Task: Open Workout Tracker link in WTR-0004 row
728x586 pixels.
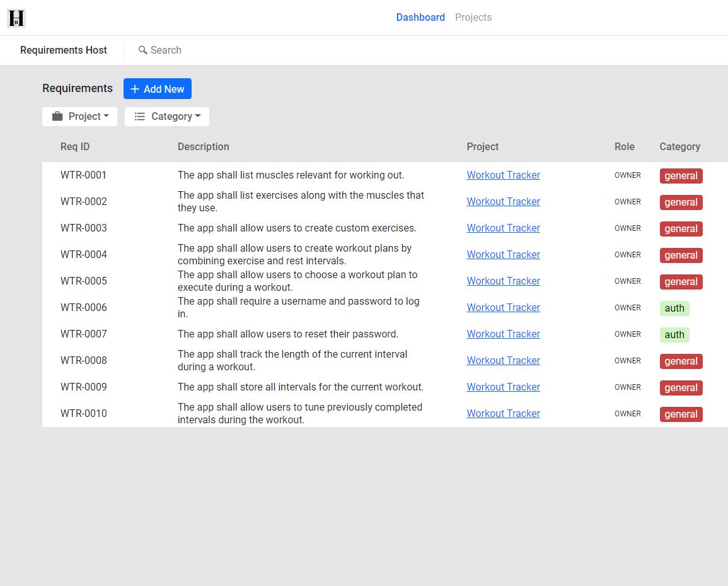Action: (503, 254)
